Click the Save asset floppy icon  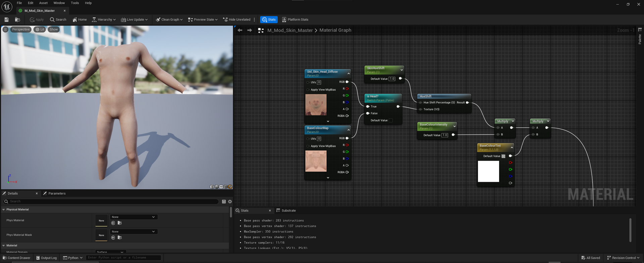[6, 19]
